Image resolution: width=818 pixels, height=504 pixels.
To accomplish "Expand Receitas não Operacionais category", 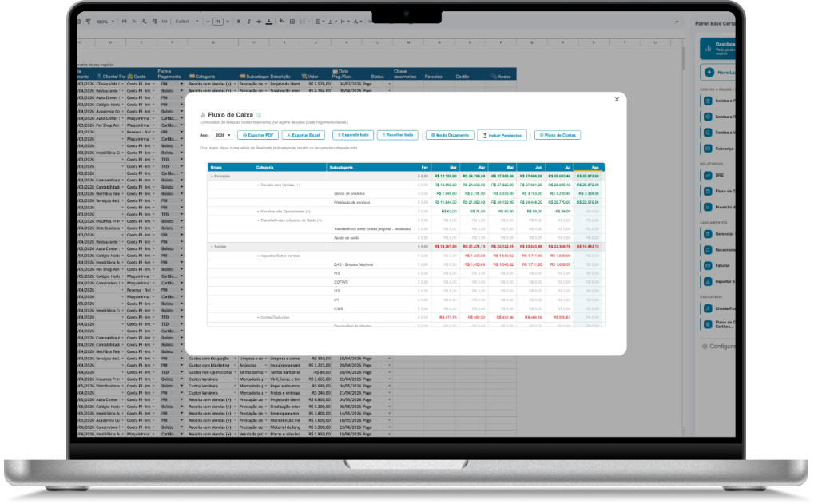I will [258, 212].
